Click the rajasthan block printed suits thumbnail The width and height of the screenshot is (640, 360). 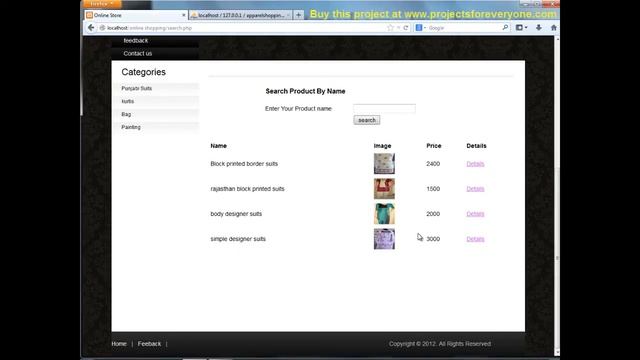click(384, 189)
